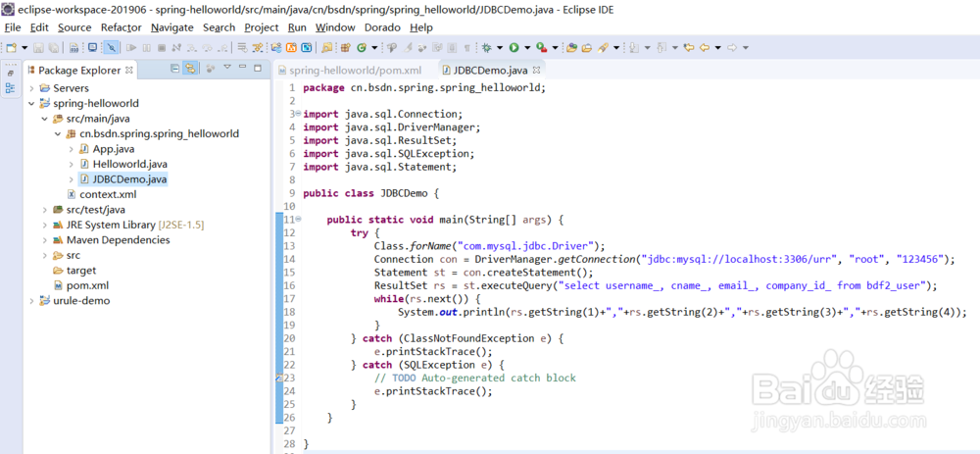Viewport: 980px width, 454px height.
Task: Open the Dorado menu
Action: [382, 27]
